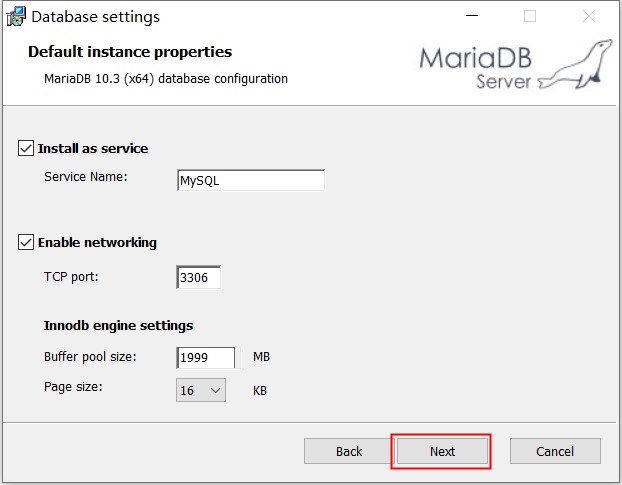Click the MB unit label
Viewport: 622px width, 485px height.
[261, 357]
